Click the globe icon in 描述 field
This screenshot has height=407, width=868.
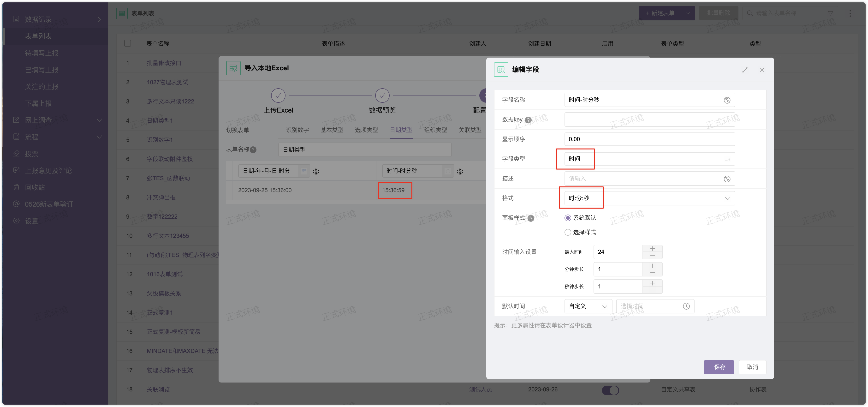tap(727, 179)
